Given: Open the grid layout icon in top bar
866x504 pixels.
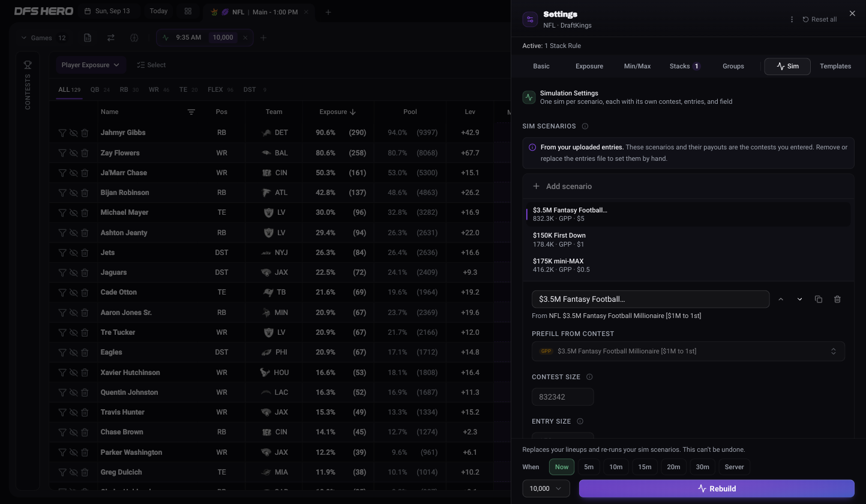Looking at the screenshot, I should [x=188, y=11].
